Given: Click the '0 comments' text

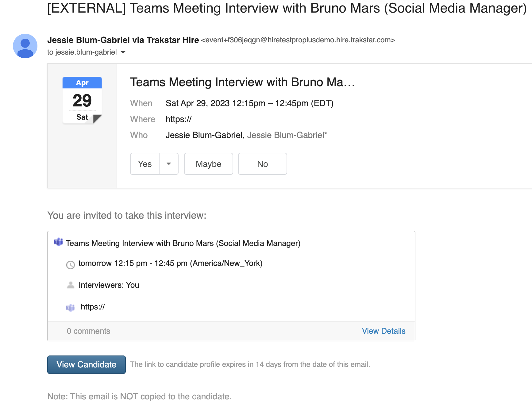Looking at the screenshot, I should pyautogui.click(x=88, y=331).
